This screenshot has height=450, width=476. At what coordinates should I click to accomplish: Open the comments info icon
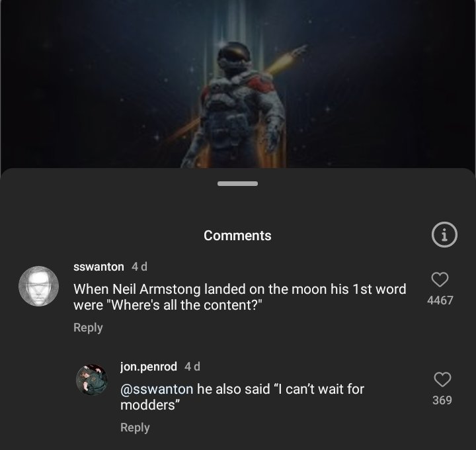pos(444,234)
